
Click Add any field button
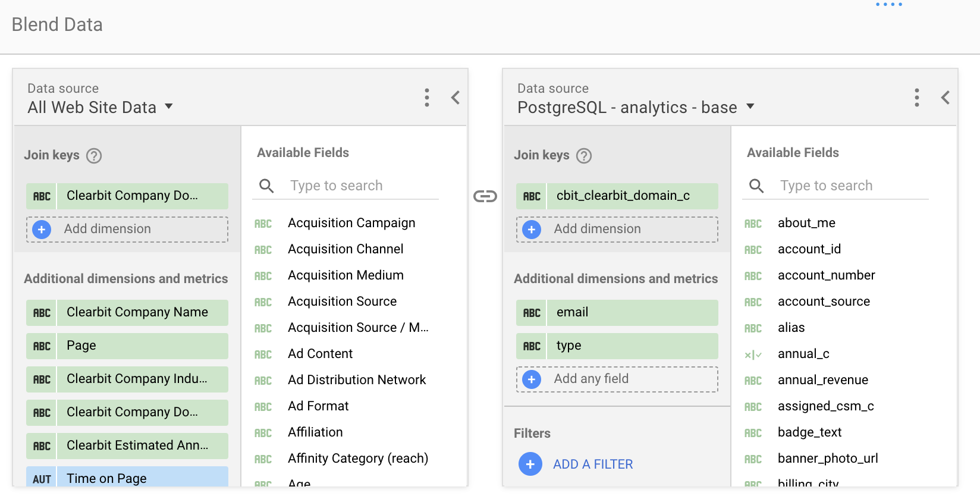point(617,379)
